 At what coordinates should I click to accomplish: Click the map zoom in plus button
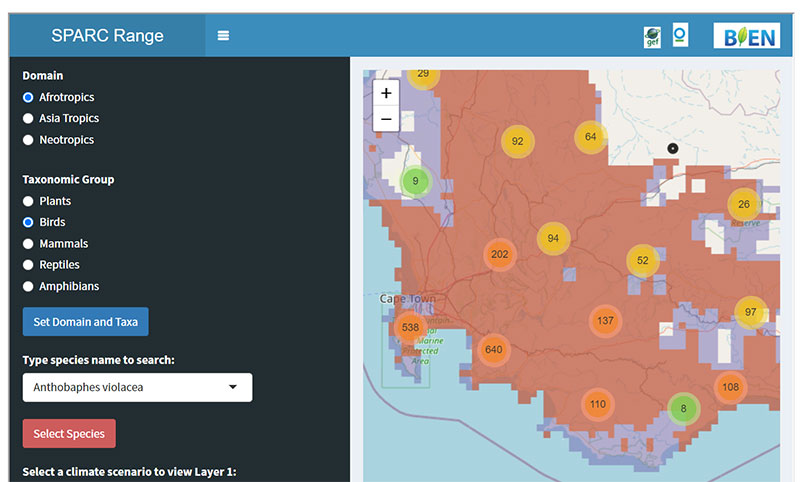[x=386, y=92]
